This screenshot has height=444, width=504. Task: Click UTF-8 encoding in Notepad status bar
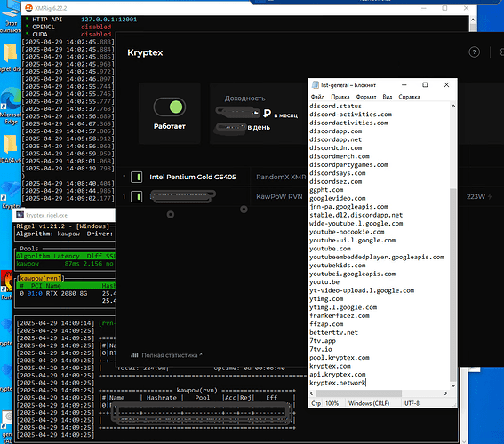412,403
